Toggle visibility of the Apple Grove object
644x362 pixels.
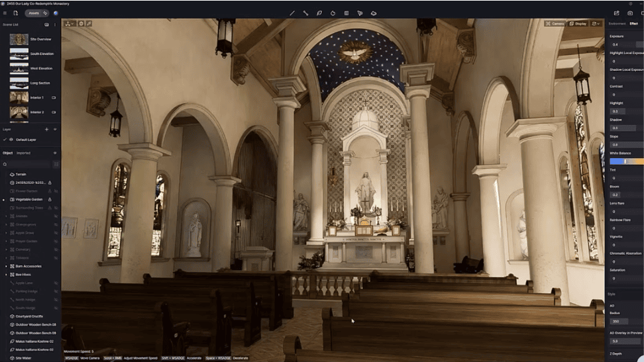click(x=56, y=233)
